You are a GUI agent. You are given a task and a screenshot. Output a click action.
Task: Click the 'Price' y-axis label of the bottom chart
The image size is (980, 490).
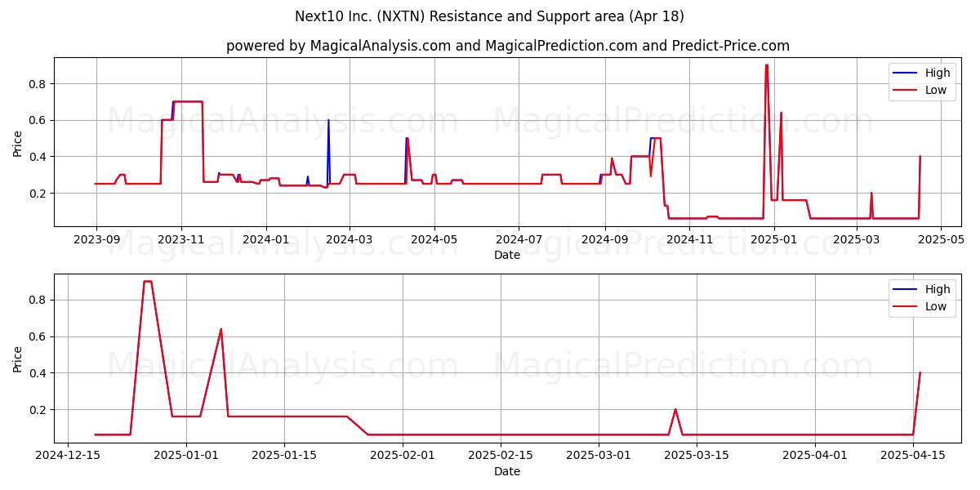[18, 359]
